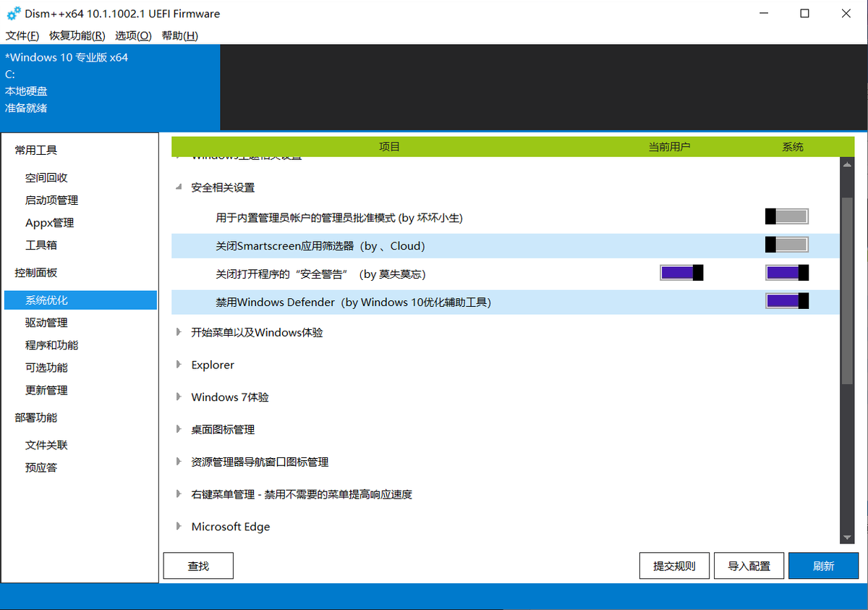The image size is (868, 610).
Task: Open 预应答 in the sidebar
Action: click(41, 467)
